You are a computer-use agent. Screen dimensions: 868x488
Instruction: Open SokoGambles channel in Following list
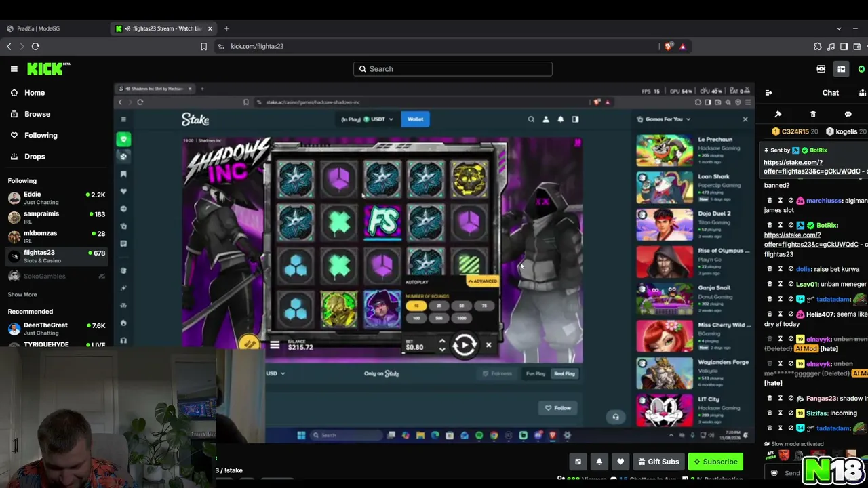tap(57, 277)
